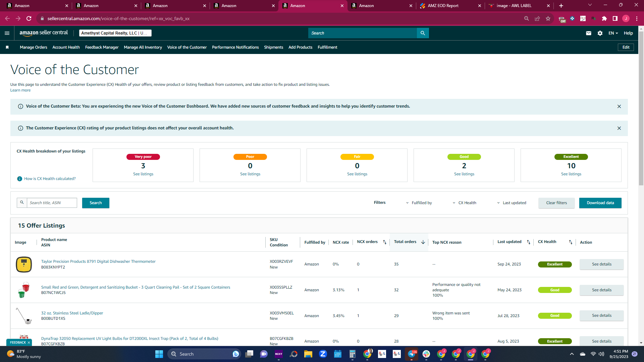The image size is (644, 362).
Task: Bookmark this page with the star icon
Action: click(548, 19)
